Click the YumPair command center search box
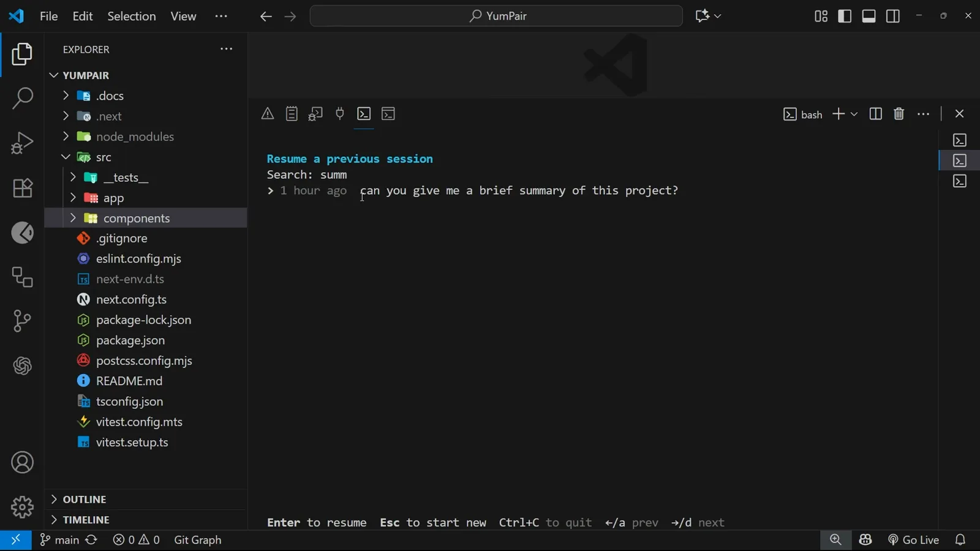The width and height of the screenshot is (980, 551). pos(496,16)
